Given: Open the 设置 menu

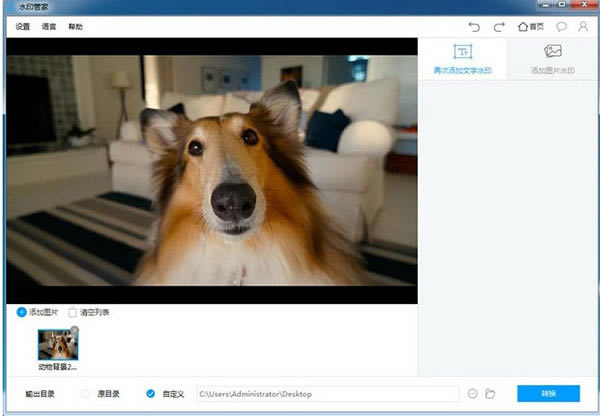Looking at the screenshot, I should click(23, 27).
